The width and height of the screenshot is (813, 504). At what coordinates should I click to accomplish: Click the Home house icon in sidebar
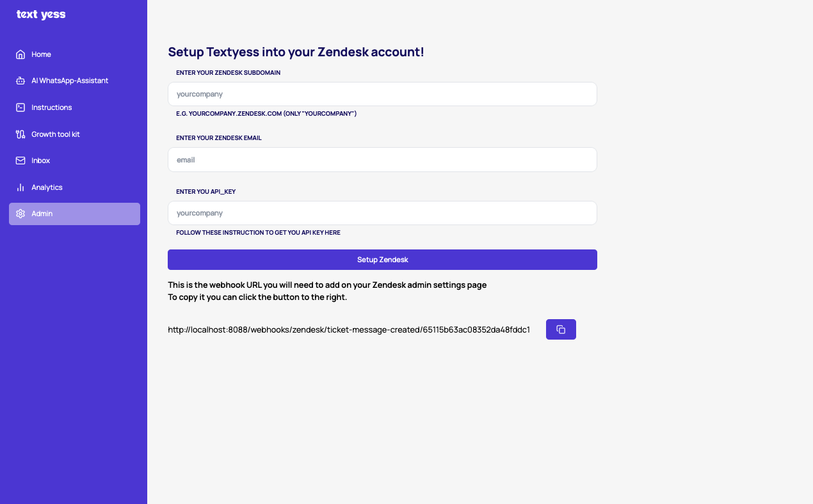[x=20, y=54]
